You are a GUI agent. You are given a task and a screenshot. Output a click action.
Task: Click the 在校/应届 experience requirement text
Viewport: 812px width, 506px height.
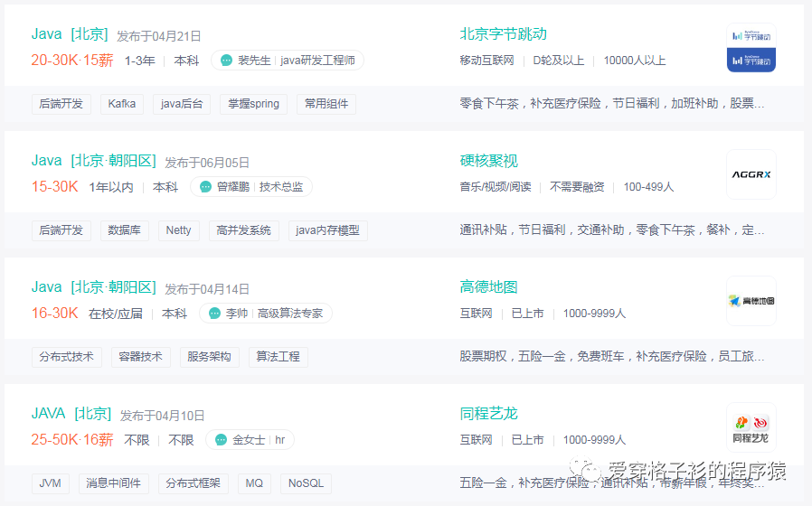tap(116, 314)
